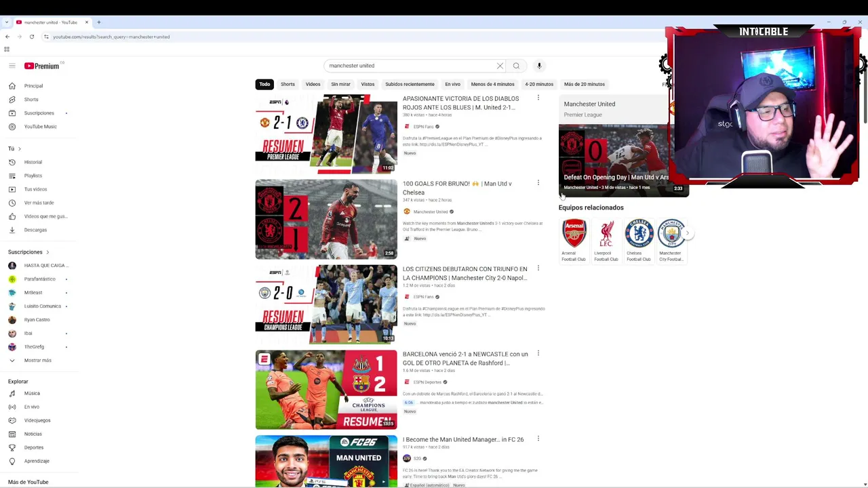Expand the Tú section chevron
The image size is (868, 488).
[20, 148]
